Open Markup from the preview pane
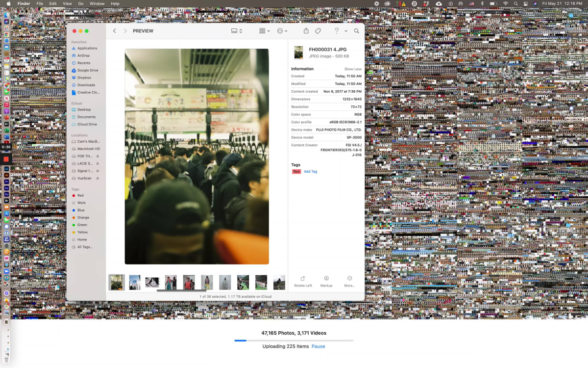 click(326, 278)
